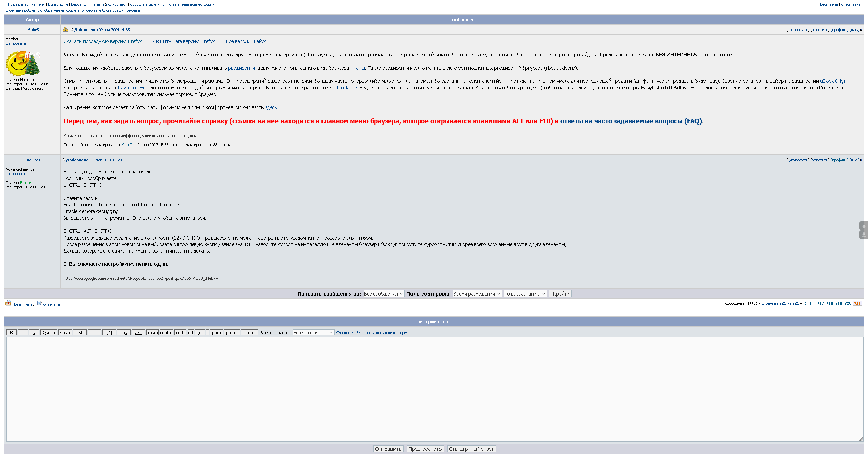This screenshot has width=868, height=460.
Task: Open the 'Время размещения' sort field dropdown
Action: click(x=477, y=294)
